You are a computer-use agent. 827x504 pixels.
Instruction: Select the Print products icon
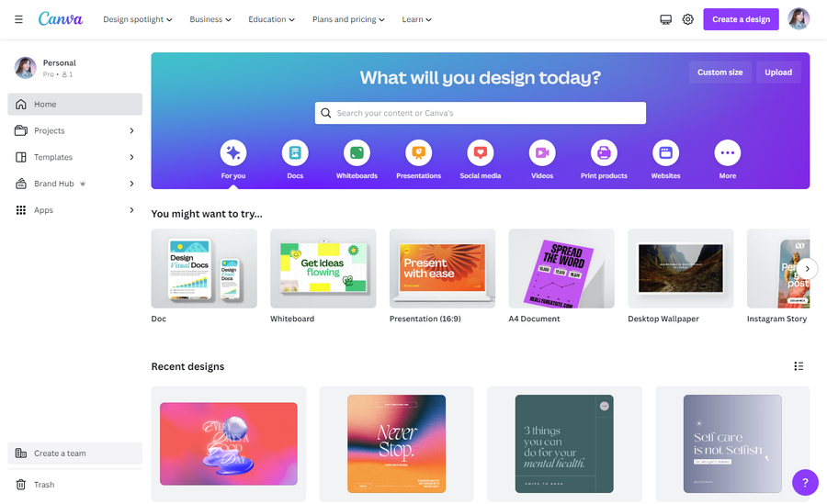(x=604, y=153)
